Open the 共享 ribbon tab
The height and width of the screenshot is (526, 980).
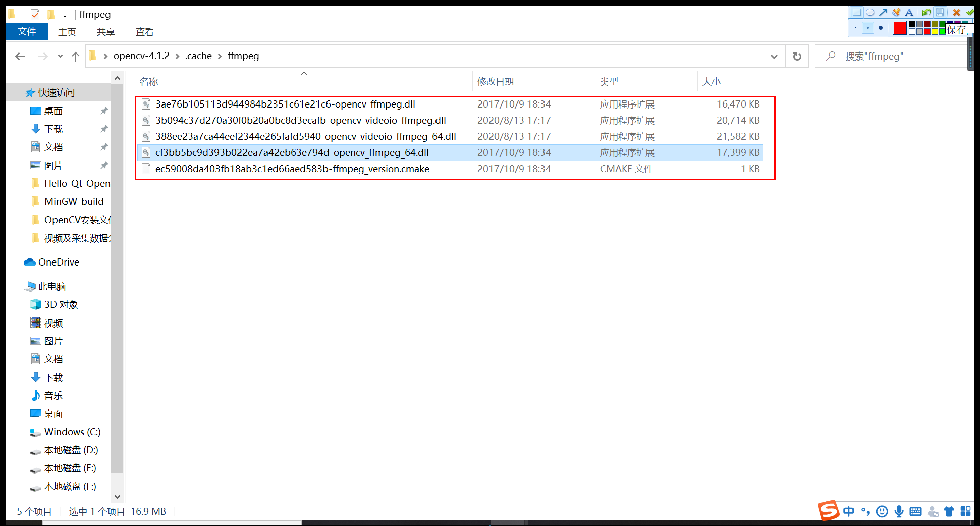(x=106, y=32)
